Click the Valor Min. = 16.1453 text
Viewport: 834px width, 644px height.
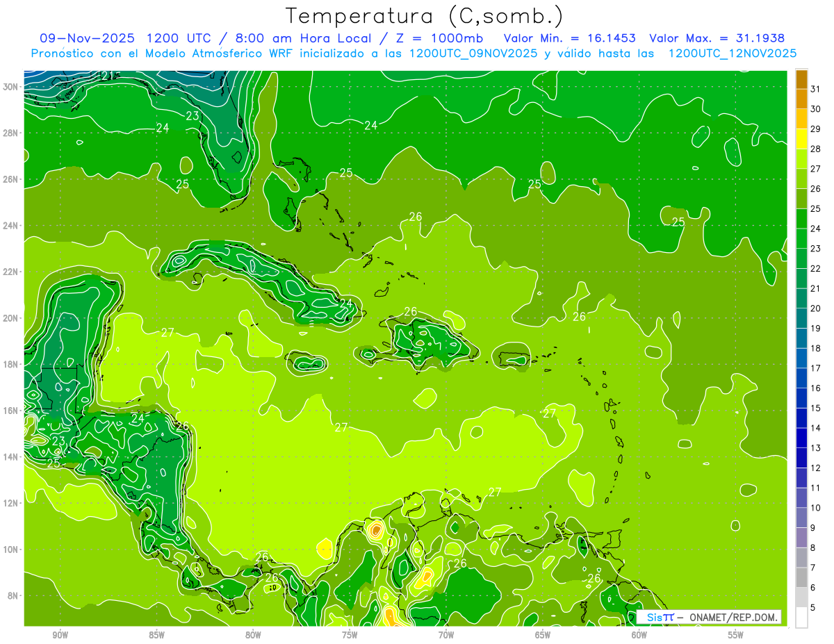(569, 38)
